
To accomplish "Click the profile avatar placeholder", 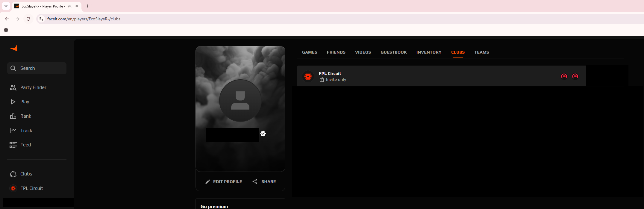I will 240,101.
